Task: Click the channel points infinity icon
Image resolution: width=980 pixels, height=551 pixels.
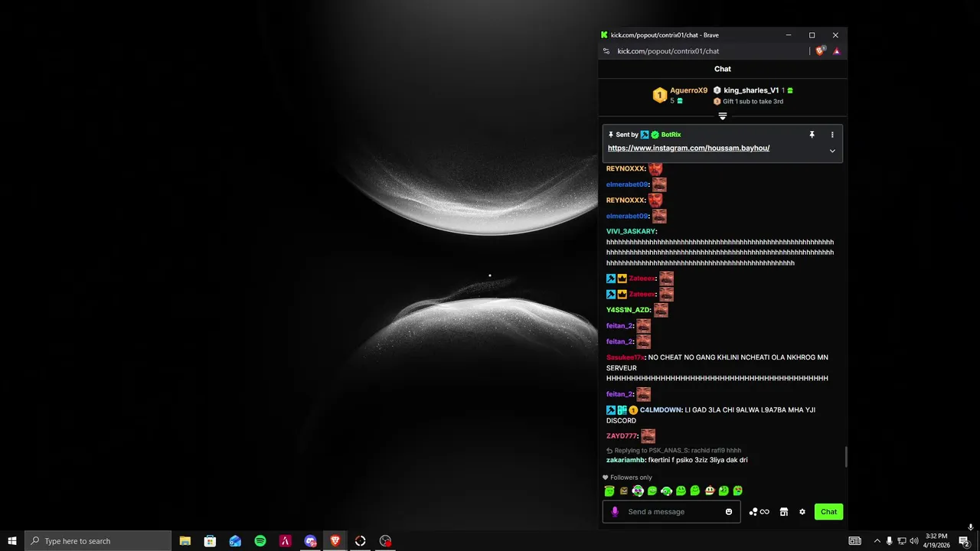Action: (764, 512)
